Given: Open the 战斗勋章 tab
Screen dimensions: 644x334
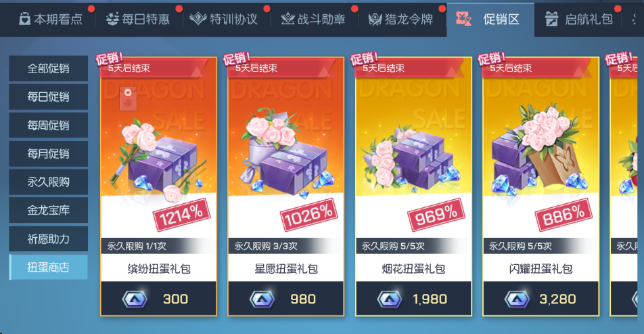Looking at the screenshot, I should click(315, 19).
